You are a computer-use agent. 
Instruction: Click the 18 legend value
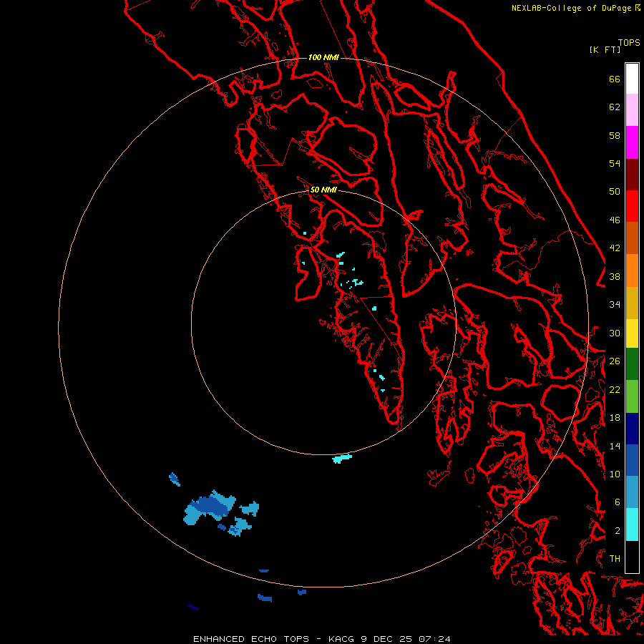coord(615,418)
